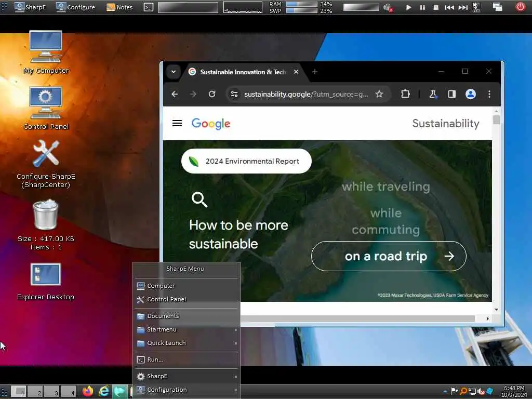The width and height of the screenshot is (532, 399).
Task: Open a new browser tab
Action: (x=314, y=72)
